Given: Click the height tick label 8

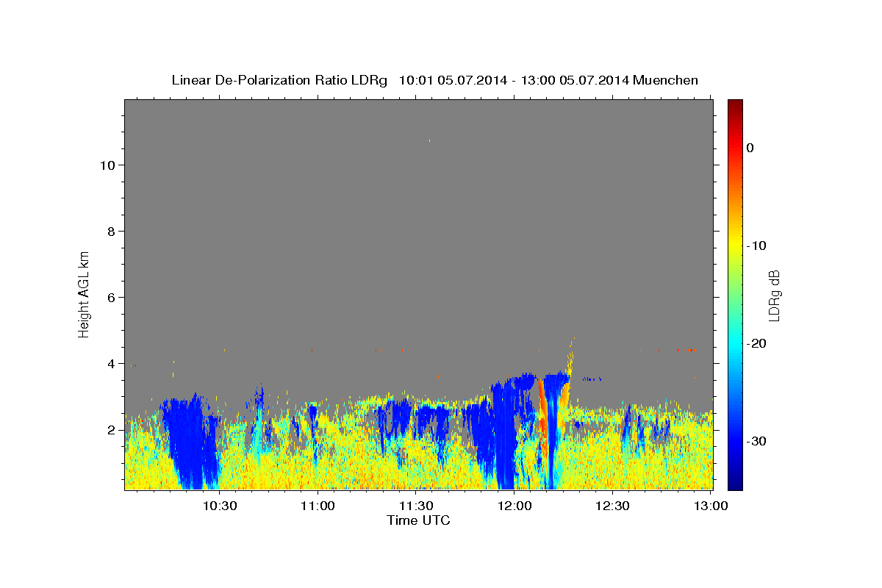Looking at the screenshot, I should click(x=112, y=232).
